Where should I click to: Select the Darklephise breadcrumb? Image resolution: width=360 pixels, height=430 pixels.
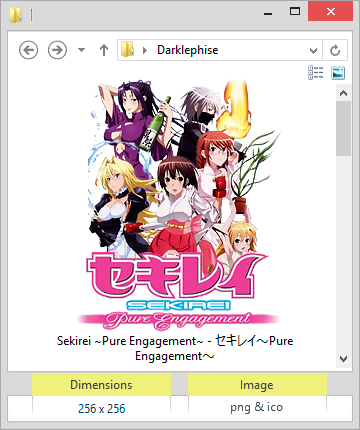[x=188, y=50]
